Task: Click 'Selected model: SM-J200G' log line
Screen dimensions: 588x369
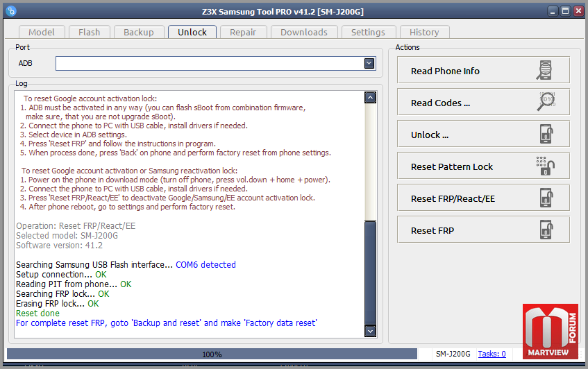Action: 67,236
